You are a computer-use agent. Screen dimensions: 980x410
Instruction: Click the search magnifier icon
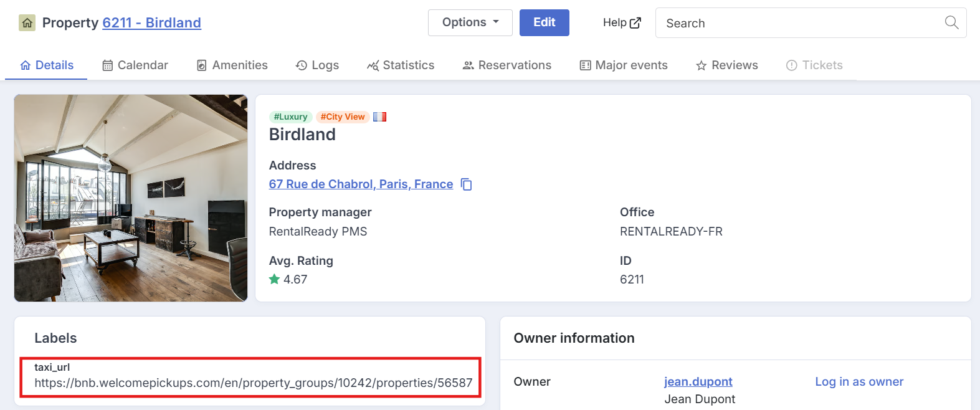pos(951,22)
